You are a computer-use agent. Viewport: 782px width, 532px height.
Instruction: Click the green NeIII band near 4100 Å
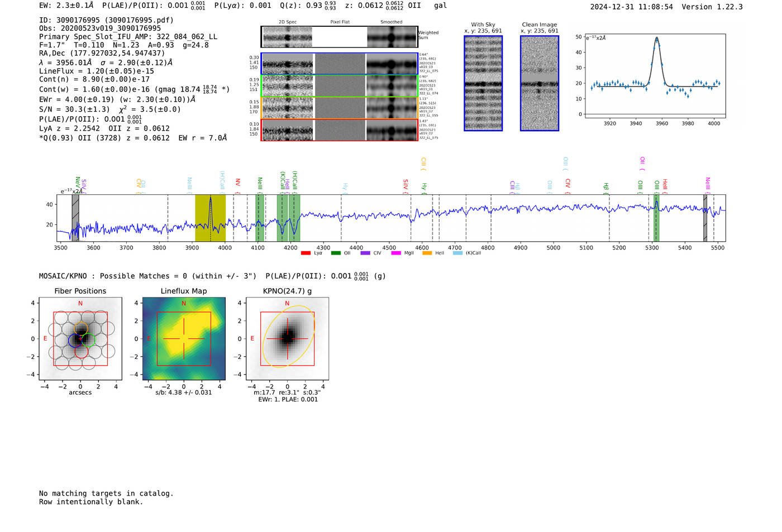tap(259, 218)
